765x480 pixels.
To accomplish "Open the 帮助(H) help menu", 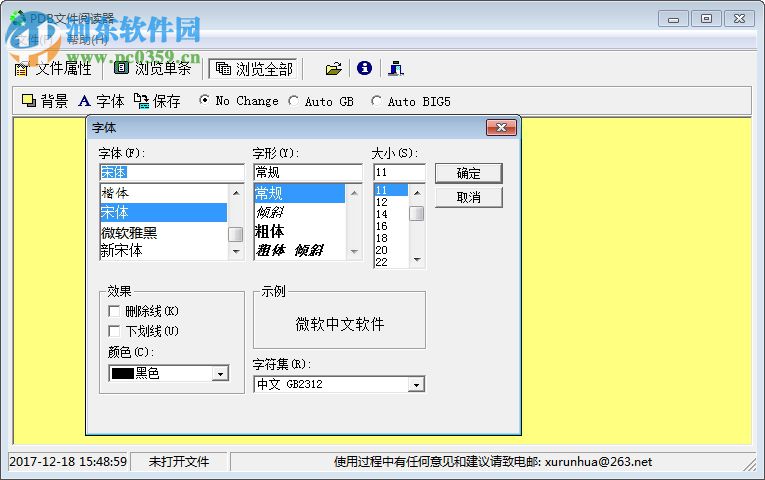I will (x=87, y=40).
